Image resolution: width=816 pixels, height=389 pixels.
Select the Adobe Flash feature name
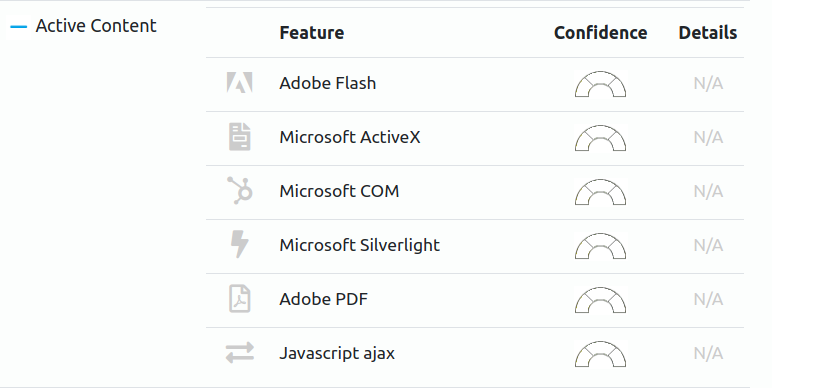[327, 83]
